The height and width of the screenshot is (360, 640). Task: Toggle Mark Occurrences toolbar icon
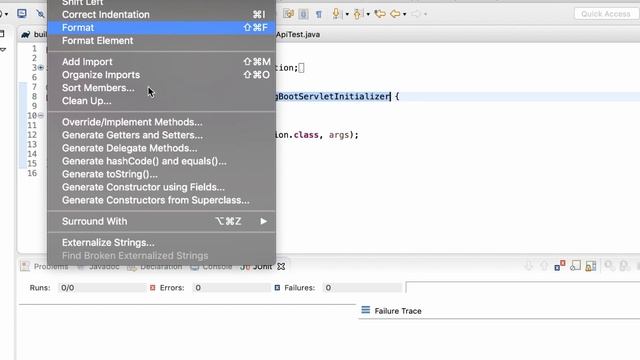(289, 14)
